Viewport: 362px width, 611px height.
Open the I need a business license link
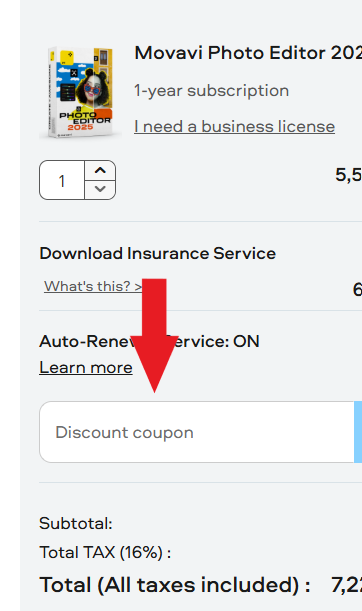[234, 127]
